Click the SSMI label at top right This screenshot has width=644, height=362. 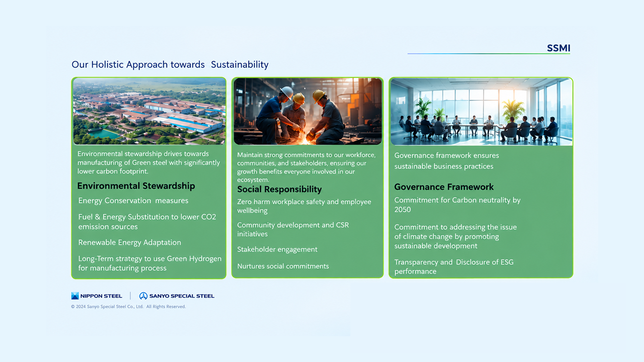pos(559,48)
